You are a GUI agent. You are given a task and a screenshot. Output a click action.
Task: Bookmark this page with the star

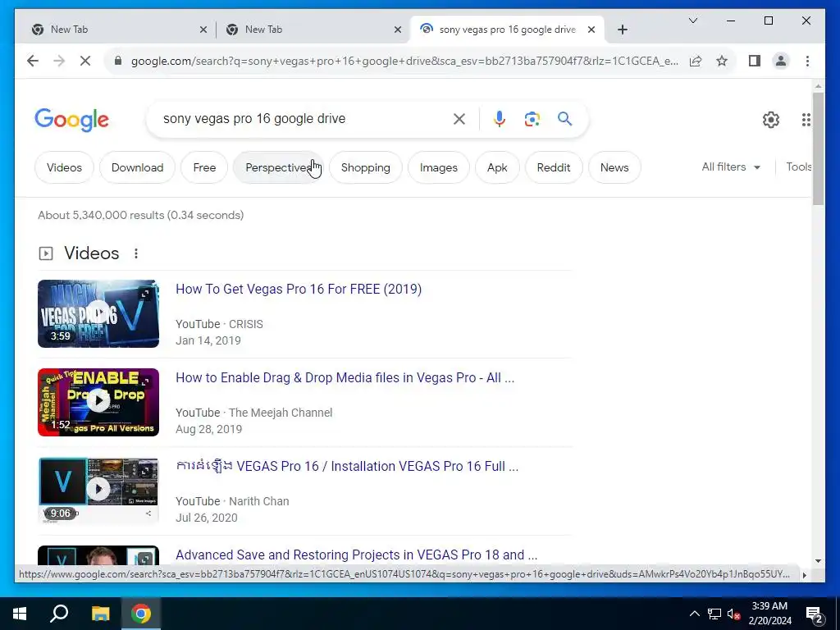tap(722, 61)
